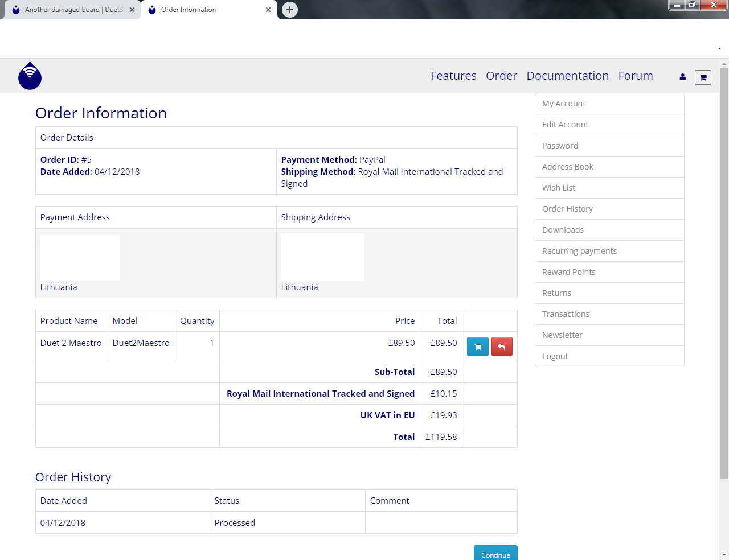729x560 pixels.
Task: Close the 'Another damaged board' tab
Action: point(132,10)
